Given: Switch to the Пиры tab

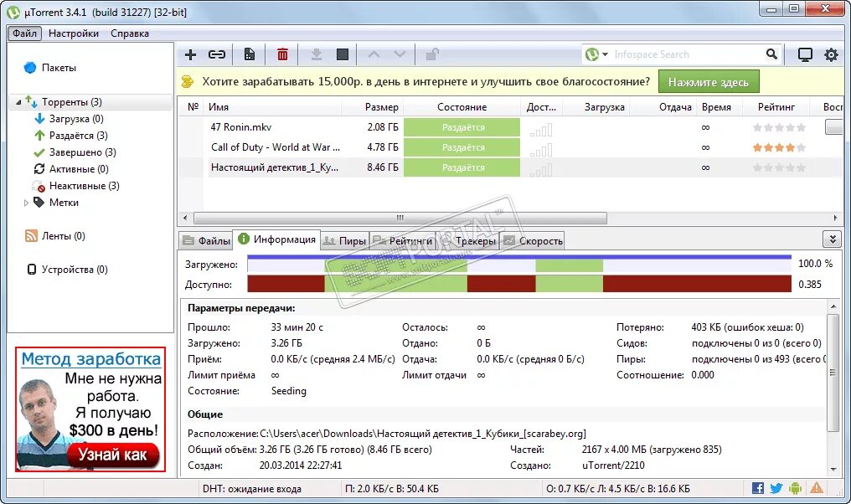Looking at the screenshot, I should tap(344, 241).
